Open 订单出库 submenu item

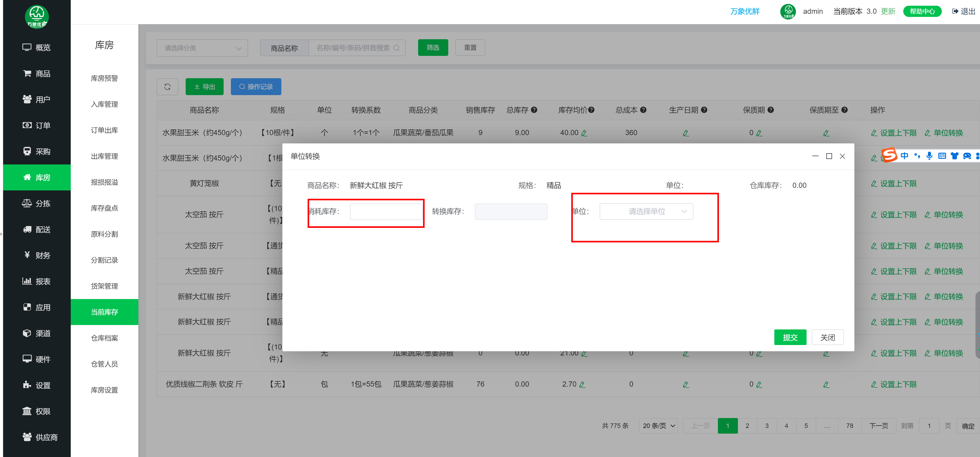tap(104, 130)
